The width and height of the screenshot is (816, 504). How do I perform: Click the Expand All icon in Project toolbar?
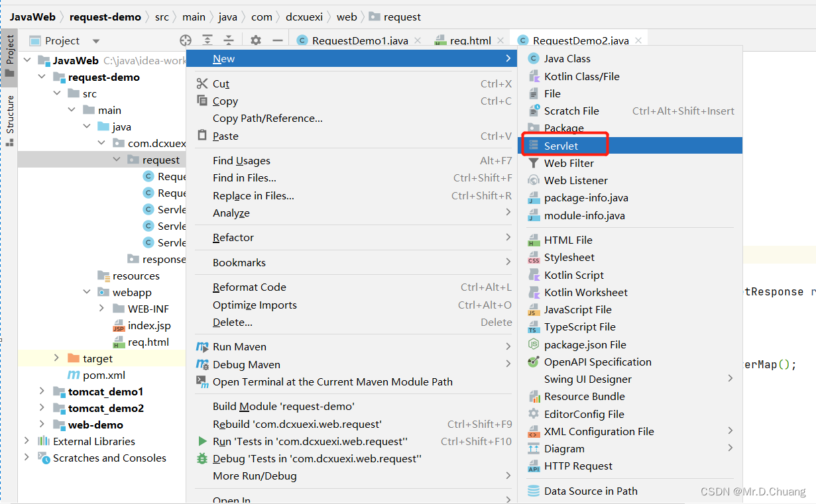207,40
